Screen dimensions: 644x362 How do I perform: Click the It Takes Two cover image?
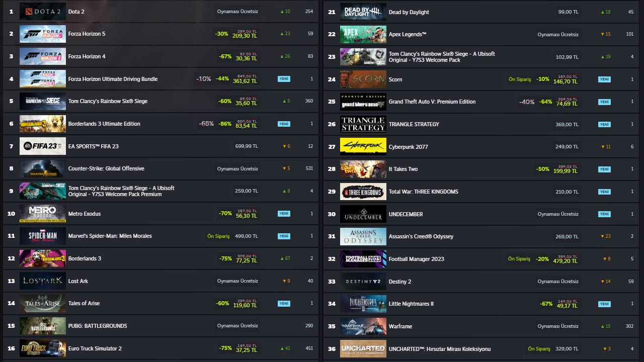(x=363, y=169)
